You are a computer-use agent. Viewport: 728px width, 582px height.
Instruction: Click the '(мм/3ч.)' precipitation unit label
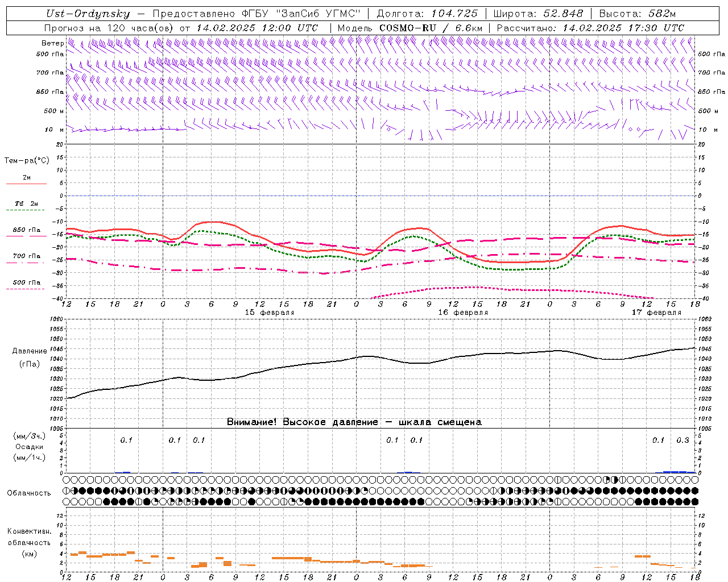30,436
